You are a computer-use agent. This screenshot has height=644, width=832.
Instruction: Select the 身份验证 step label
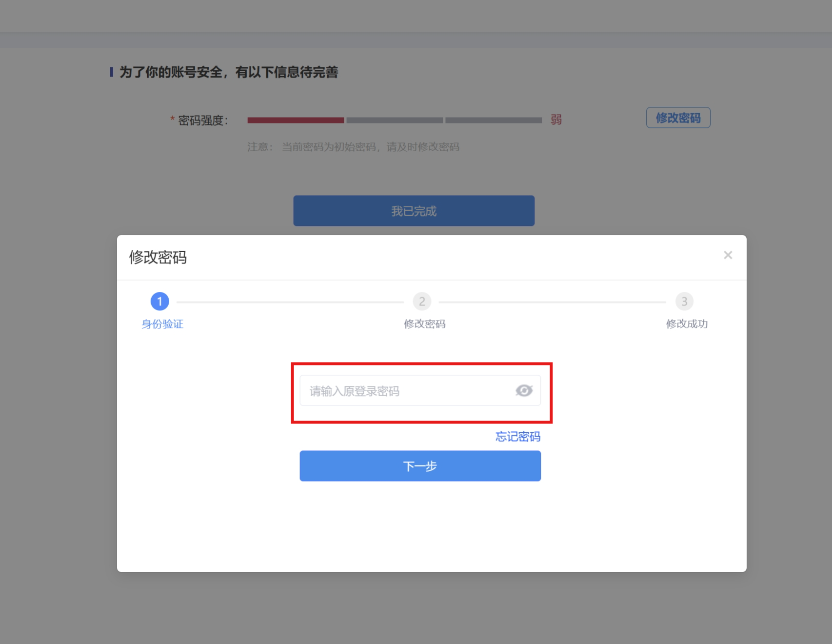pyautogui.click(x=162, y=324)
